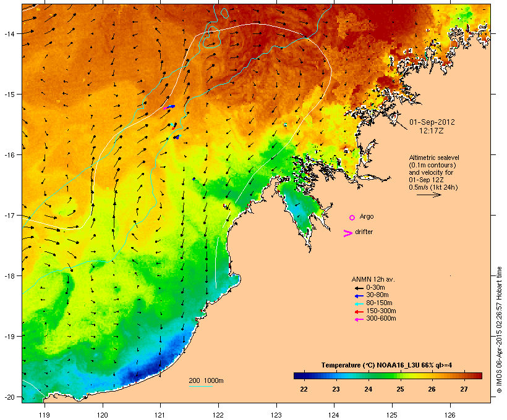Click the longitude label 124

coord(334,415)
